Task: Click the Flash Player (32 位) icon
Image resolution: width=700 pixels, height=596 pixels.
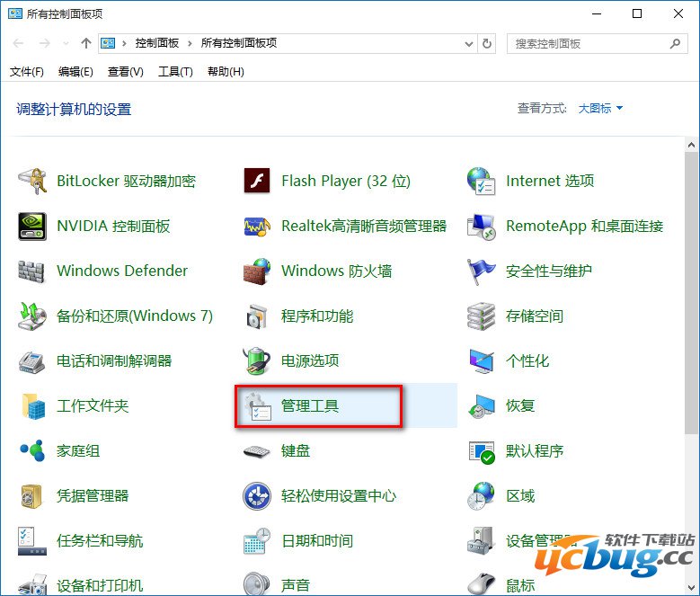Action: 257,181
